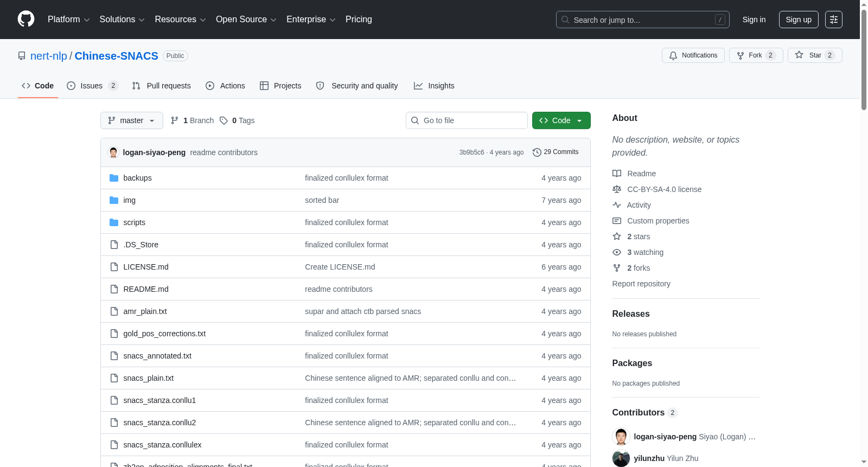Open snacs_stanza.conllu1 file
868x467 pixels.
(x=159, y=400)
